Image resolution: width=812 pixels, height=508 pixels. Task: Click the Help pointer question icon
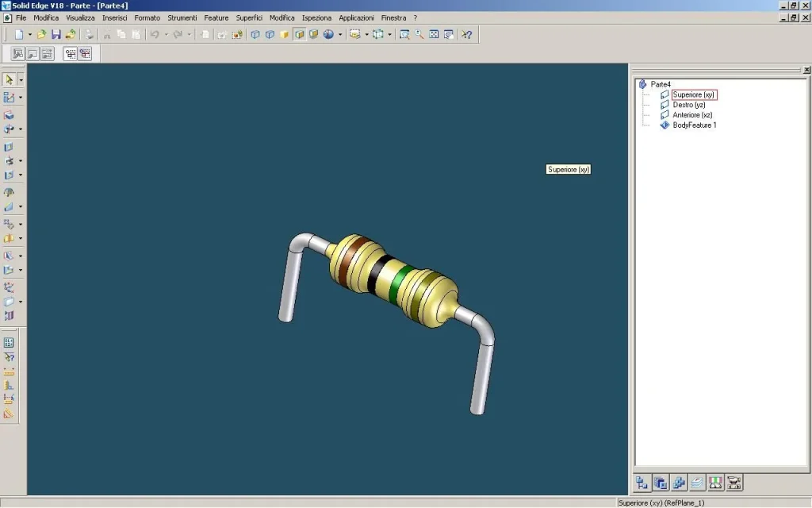click(467, 35)
